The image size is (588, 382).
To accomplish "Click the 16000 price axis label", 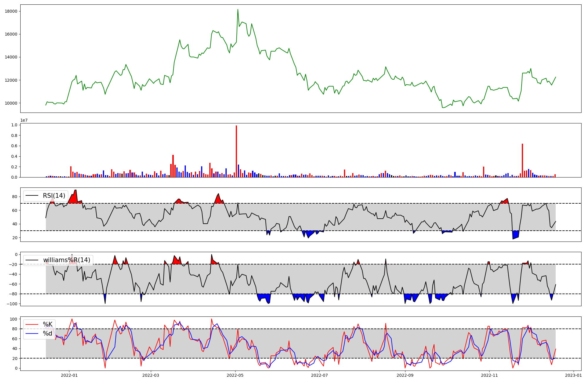I will 11,34.
